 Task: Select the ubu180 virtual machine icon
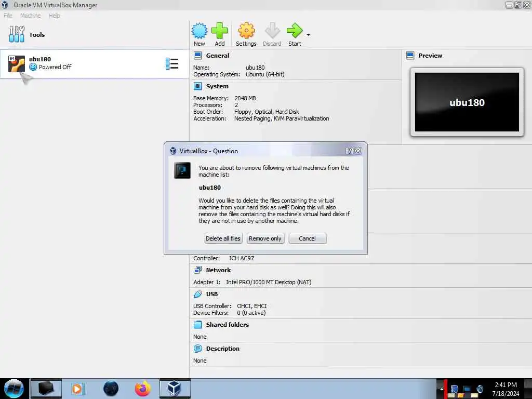[x=17, y=63]
